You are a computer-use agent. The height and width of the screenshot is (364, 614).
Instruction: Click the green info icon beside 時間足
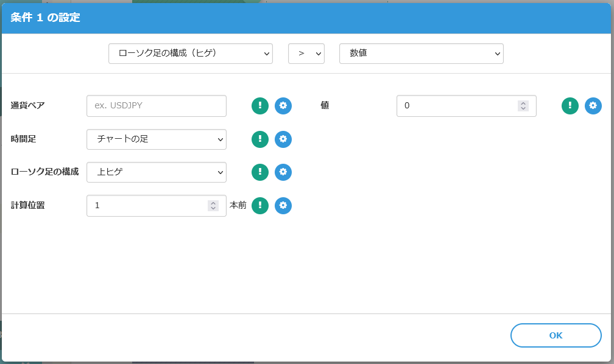tap(260, 139)
